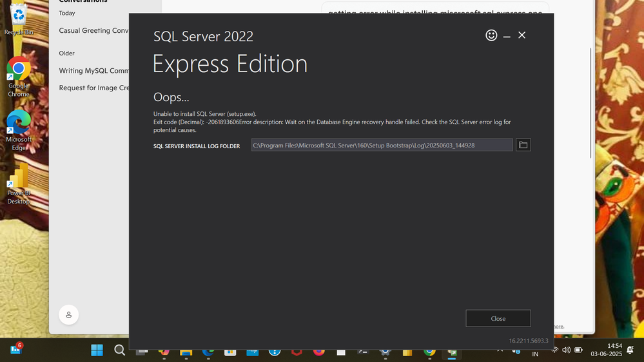Click the taskbar Search icon
Image resolution: width=644 pixels, height=362 pixels.
(x=119, y=350)
